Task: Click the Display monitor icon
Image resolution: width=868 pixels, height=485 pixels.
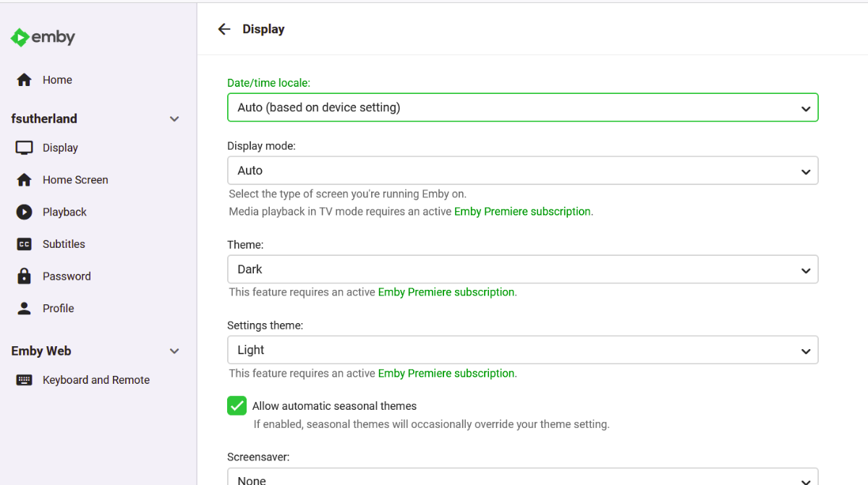Action: click(x=25, y=148)
